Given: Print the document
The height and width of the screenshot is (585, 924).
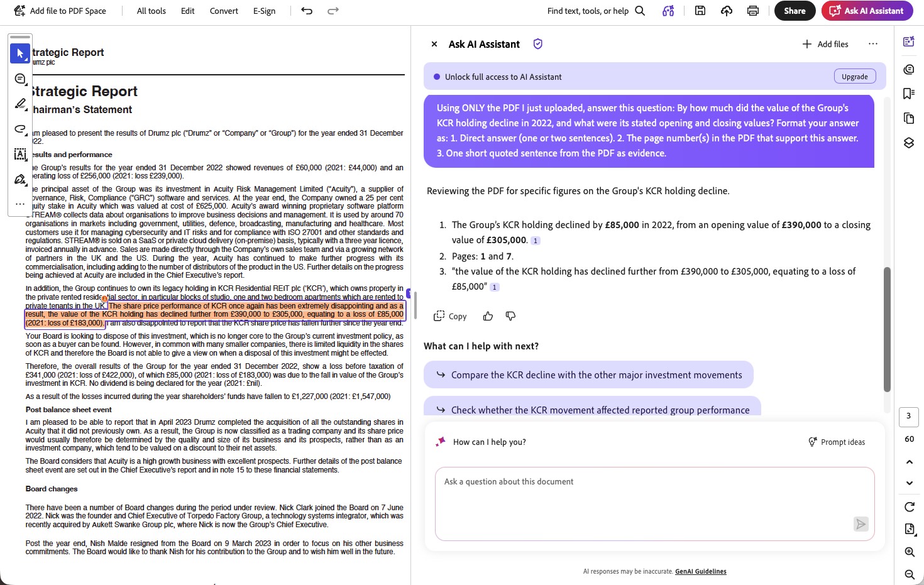Looking at the screenshot, I should point(753,11).
